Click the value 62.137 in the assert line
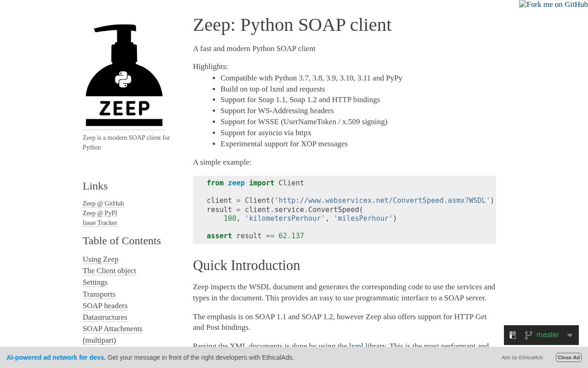588x368 pixels. [291, 236]
